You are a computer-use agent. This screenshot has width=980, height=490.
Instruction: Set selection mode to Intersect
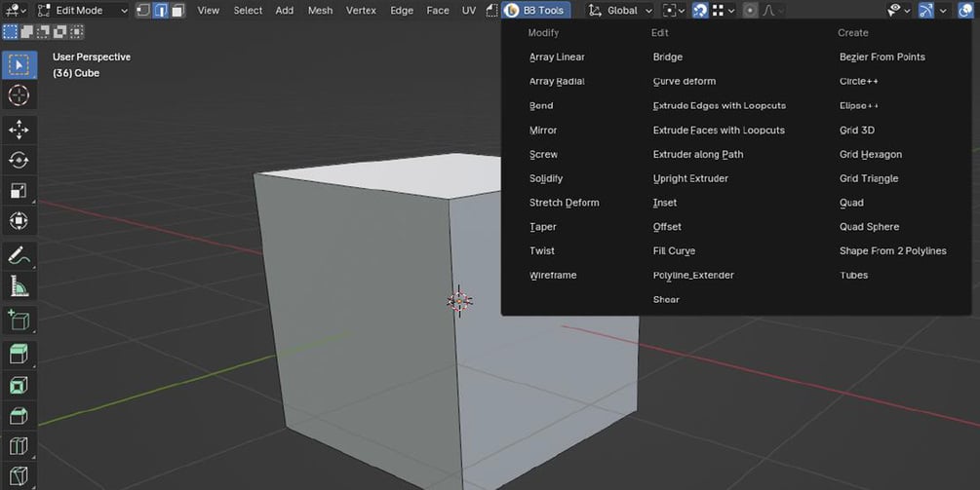click(76, 32)
